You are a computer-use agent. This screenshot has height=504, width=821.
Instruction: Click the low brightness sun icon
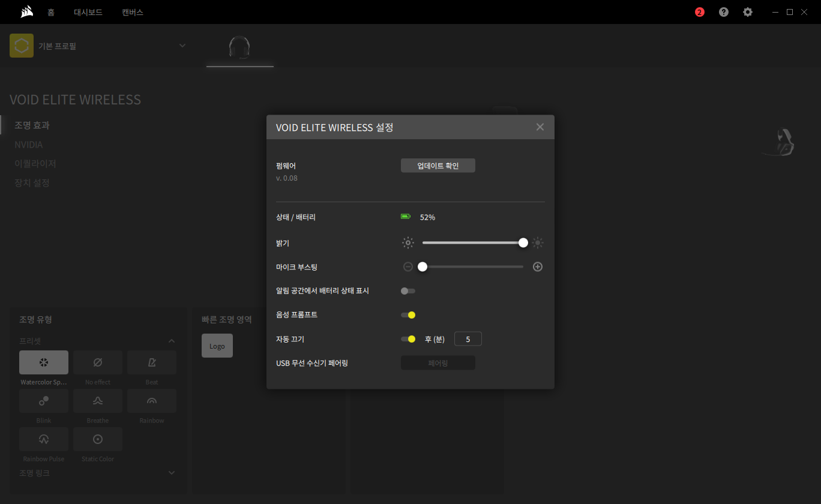click(408, 243)
